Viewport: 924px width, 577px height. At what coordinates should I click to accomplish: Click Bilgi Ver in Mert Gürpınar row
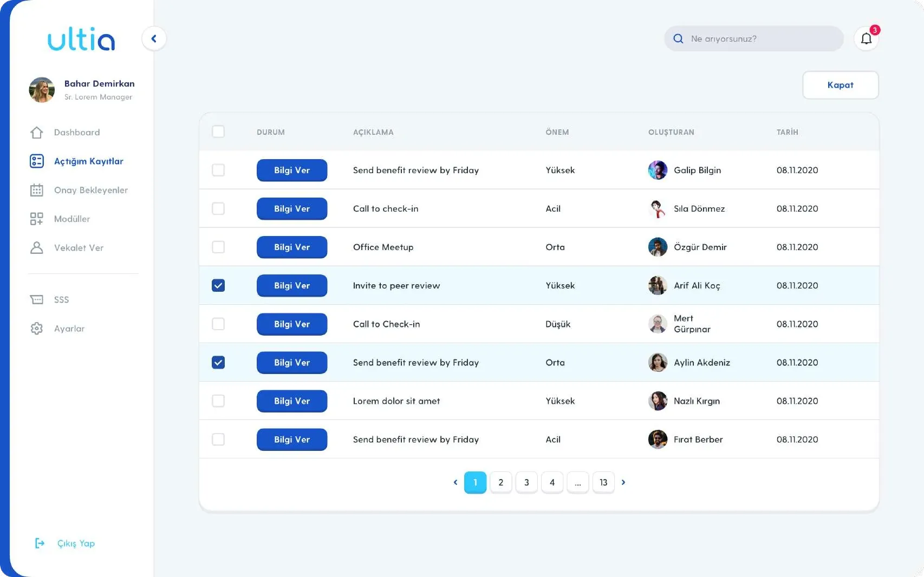coord(292,324)
